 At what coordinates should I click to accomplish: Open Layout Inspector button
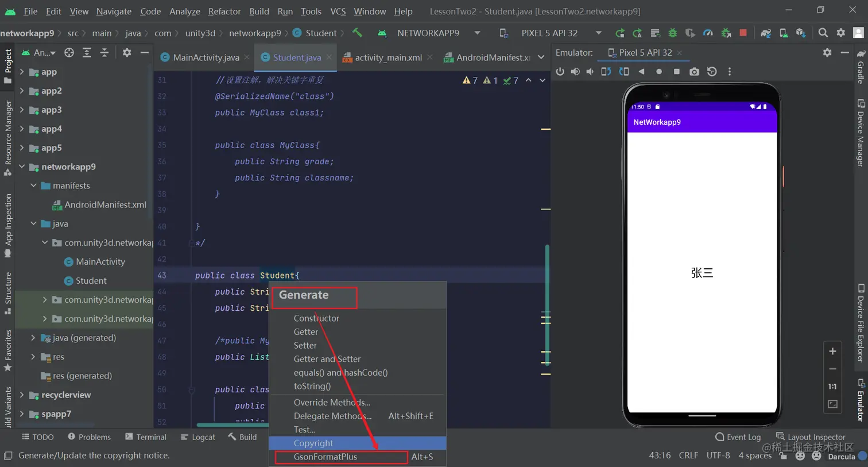click(x=811, y=437)
